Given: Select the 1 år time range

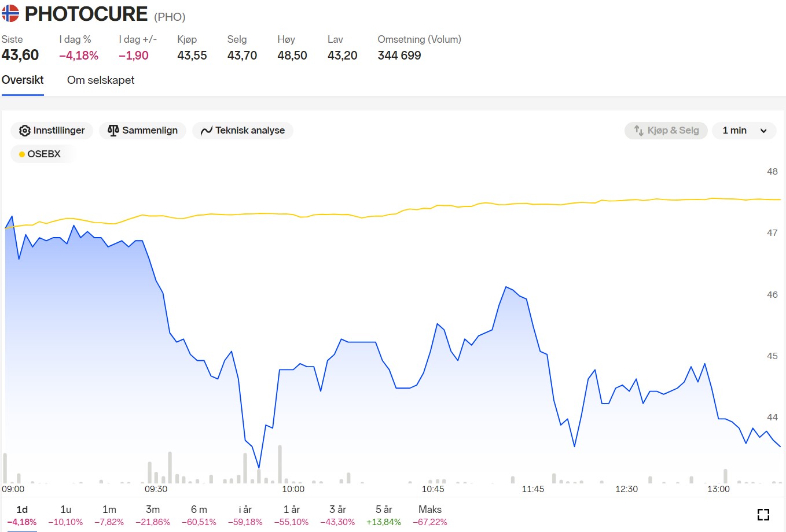Looking at the screenshot, I should click(x=291, y=515).
